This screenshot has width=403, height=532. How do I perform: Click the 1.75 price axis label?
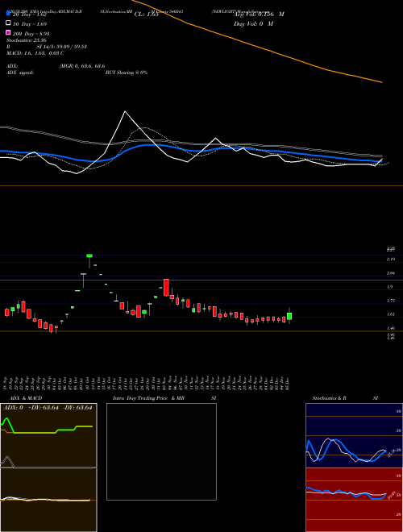[390, 301]
